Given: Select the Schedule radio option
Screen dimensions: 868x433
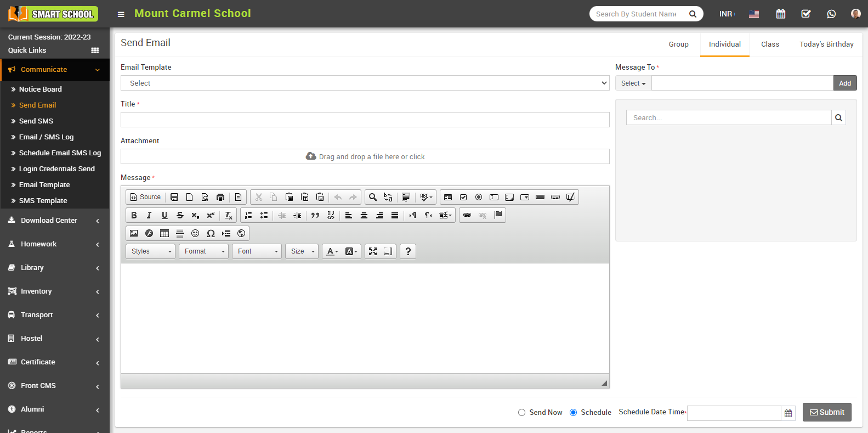Looking at the screenshot, I should point(573,413).
